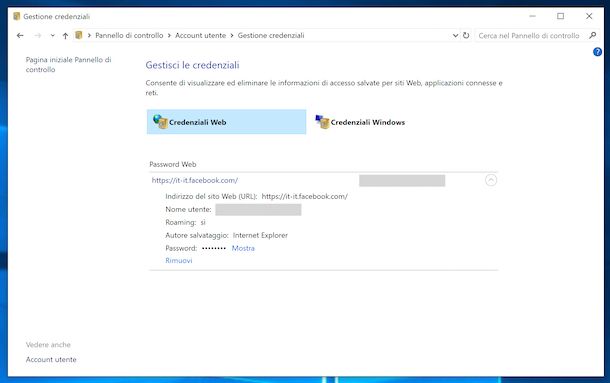Click the window title bar app icon
The width and height of the screenshot is (610, 383).
[16, 16]
